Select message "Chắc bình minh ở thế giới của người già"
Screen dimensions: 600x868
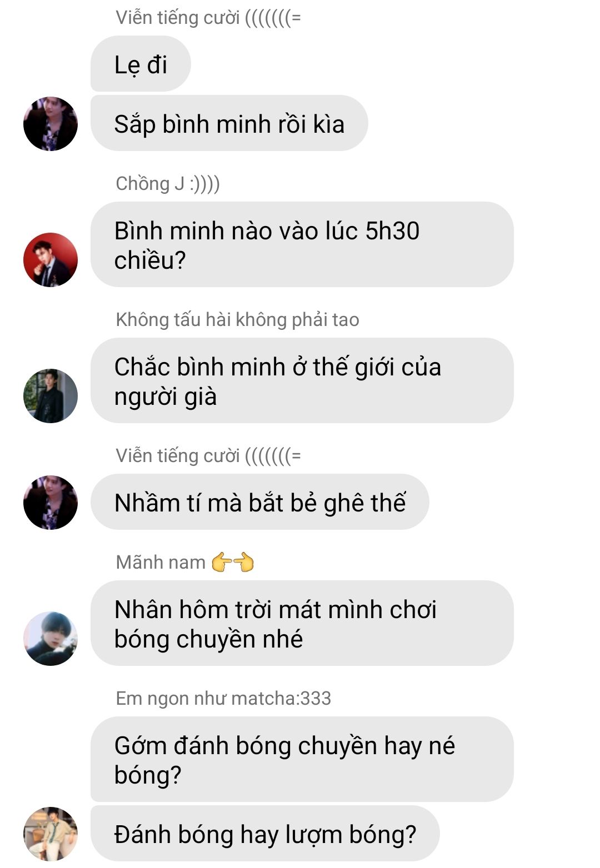click(302, 380)
